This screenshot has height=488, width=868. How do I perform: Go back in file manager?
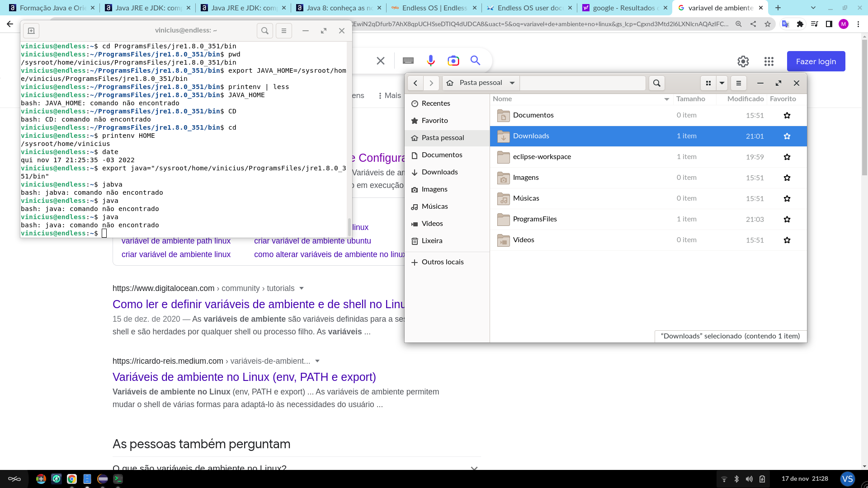pos(415,83)
